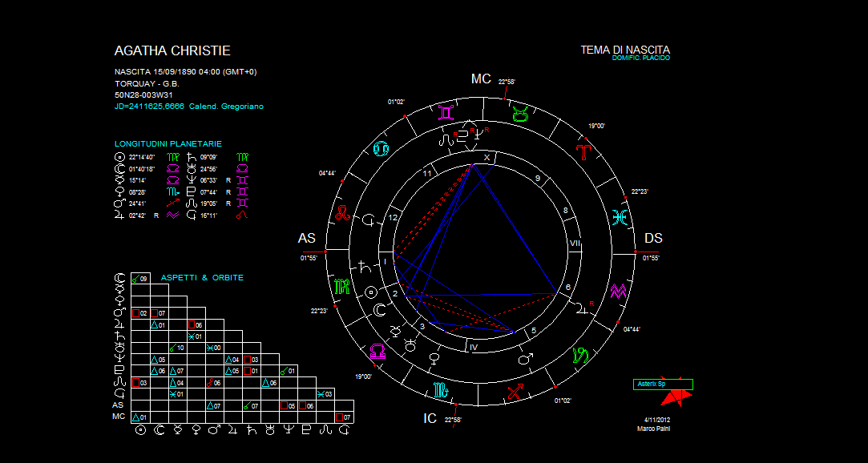Viewport: 868px width, 463px height.
Task: Select the Uranus–Mars sextile cell showing 00
Action: 214,348
